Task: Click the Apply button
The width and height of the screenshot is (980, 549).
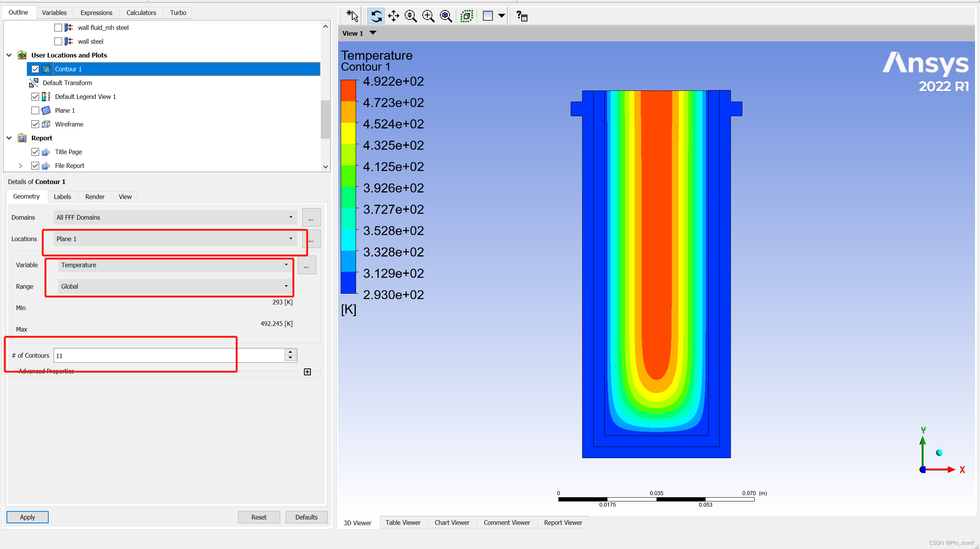Action: pos(28,517)
